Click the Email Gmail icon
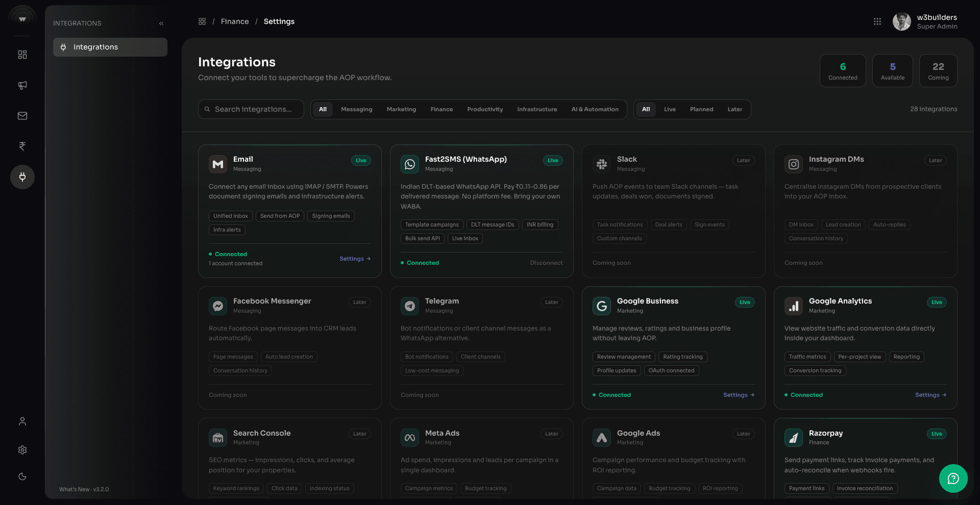This screenshot has height=505, width=980. [x=218, y=164]
